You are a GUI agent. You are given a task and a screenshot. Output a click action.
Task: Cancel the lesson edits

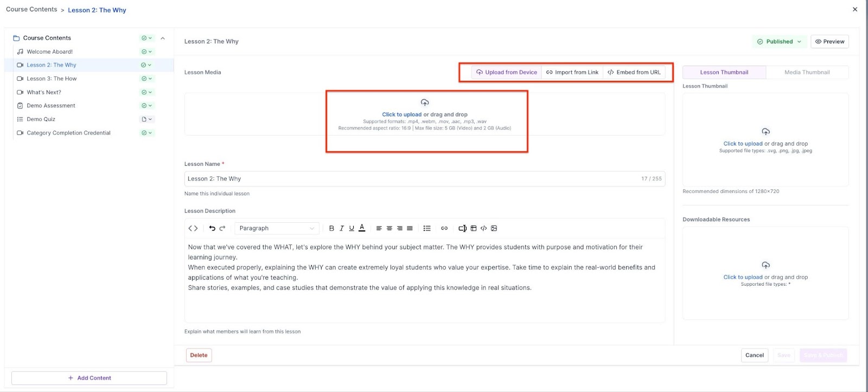click(x=755, y=355)
